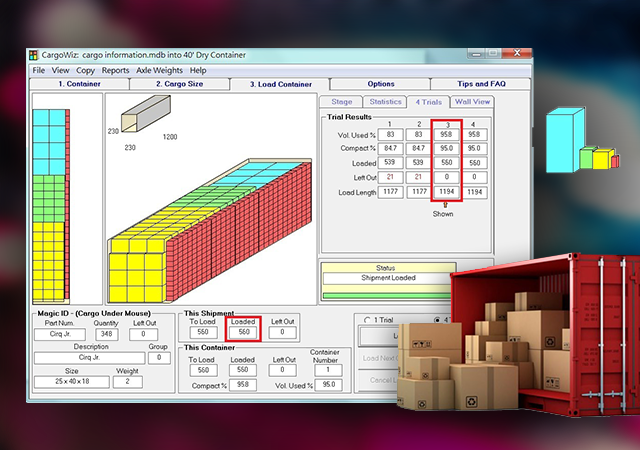The image size is (640, 450).
Task: Click the orange Shown arrow under trial 3
Action: tap(443, 204)
